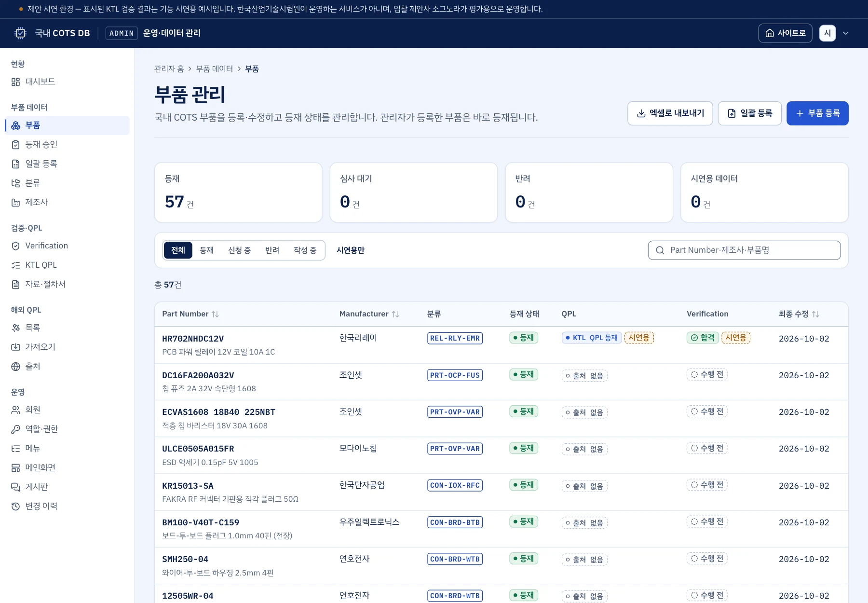Screen dimensions: 868x603
Task: Open the 관리자 홈 breadcrumb link
Action: pyautogui.click(x=169, y=69)
